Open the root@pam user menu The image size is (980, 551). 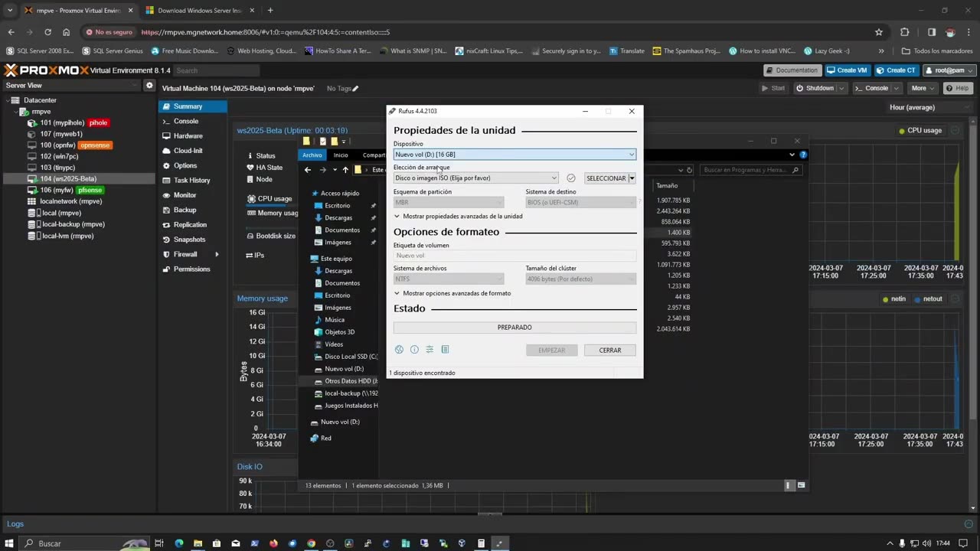pos(949,70)
